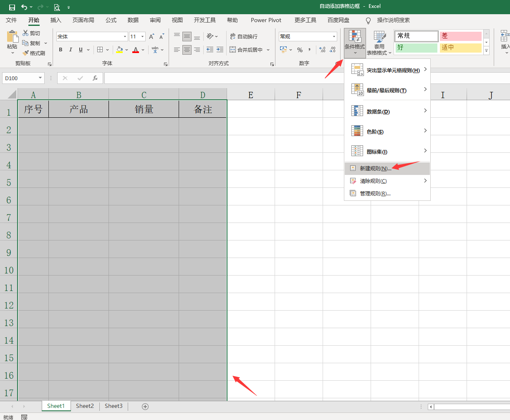Click the Decrease Indent icon
Image resolution: width=510 pixels, height=420 pixels.
pos(210,50)
